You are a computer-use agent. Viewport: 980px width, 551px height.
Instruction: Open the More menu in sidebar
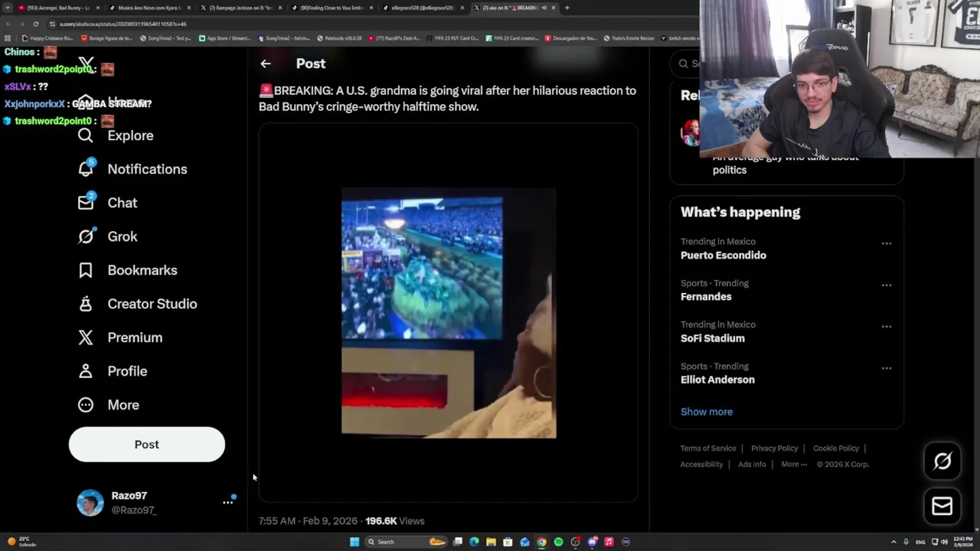(109, 405)
